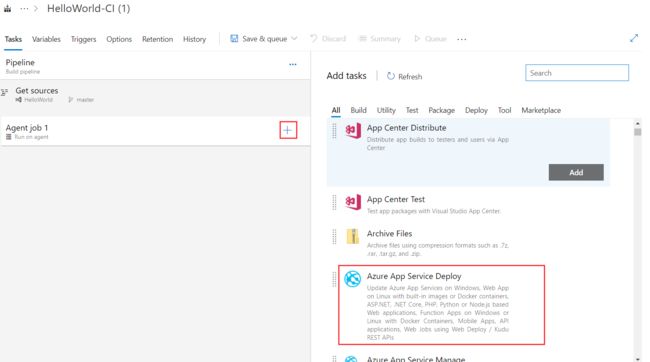Click the task list scrollbar down arrow
The height and width of the screenshot is (362, 650).
637,359
